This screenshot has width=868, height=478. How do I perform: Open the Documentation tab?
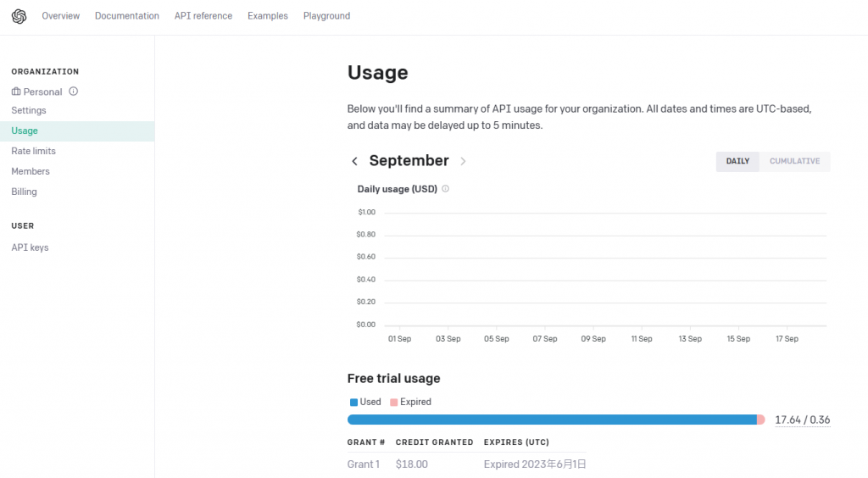127,16
